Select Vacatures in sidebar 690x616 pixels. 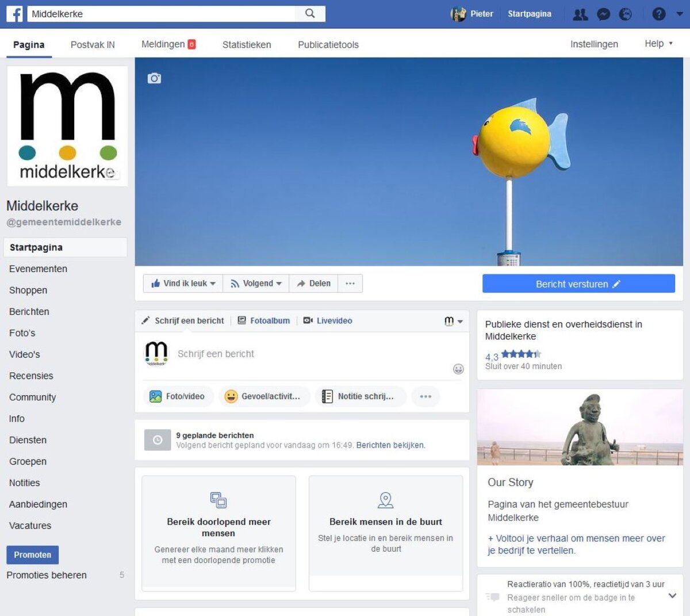(30, 526)
